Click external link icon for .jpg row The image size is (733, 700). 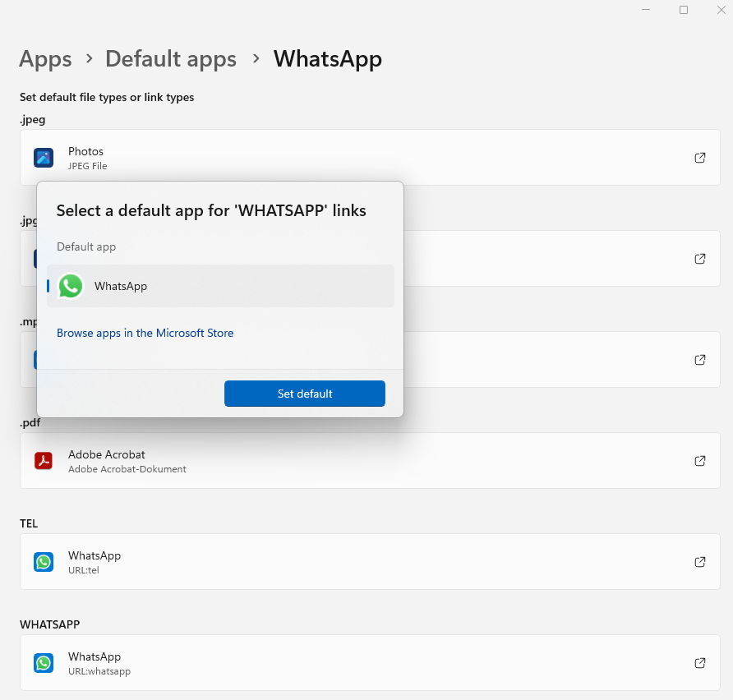click(700, 259)
